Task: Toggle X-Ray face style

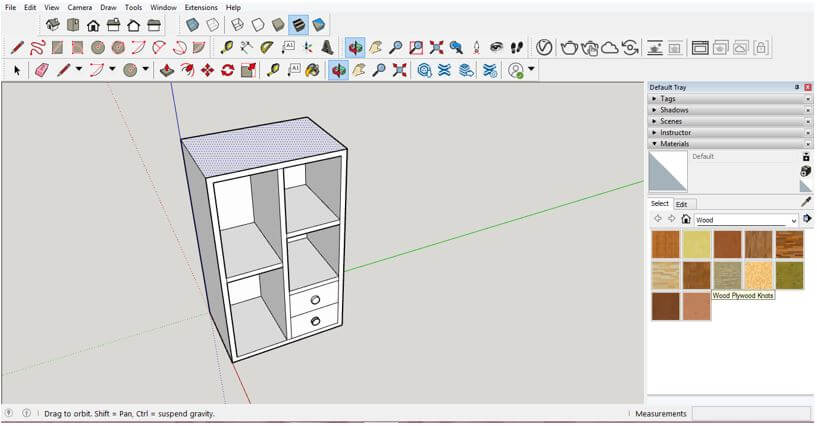Action: click(x=192, y=25)
